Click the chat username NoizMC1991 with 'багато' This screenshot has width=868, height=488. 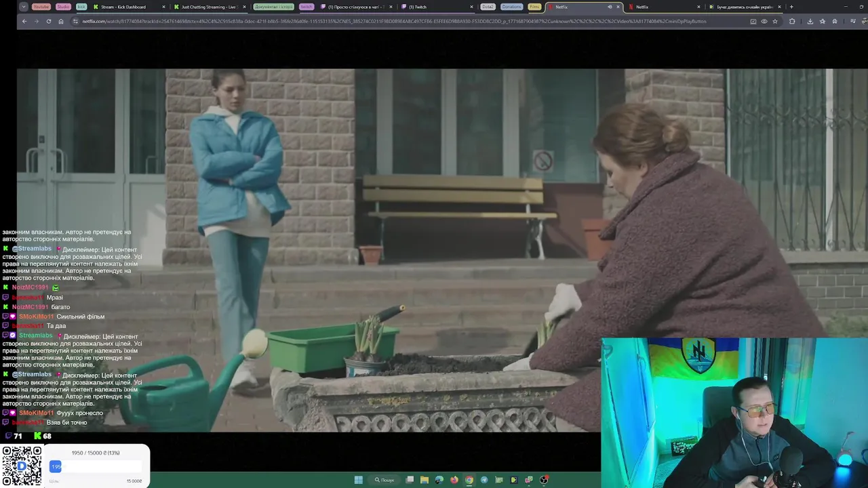coord(30,307)
